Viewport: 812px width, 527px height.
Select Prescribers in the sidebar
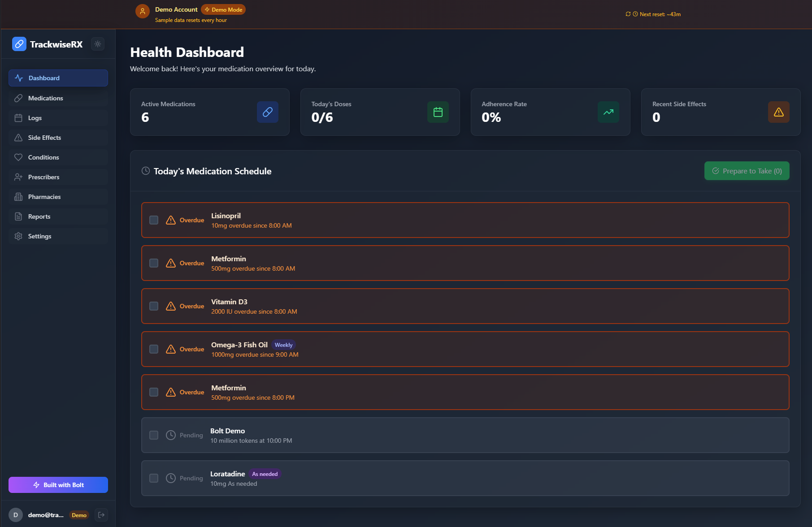[58, 177]
